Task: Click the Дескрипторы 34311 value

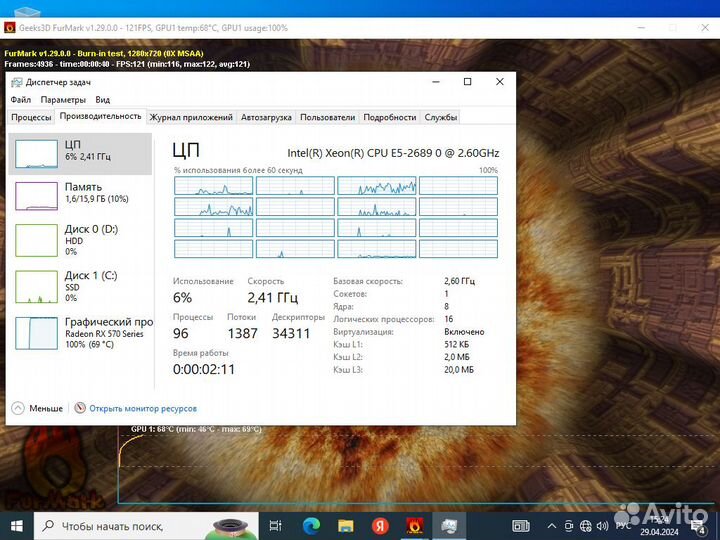Action: point(291,333)
